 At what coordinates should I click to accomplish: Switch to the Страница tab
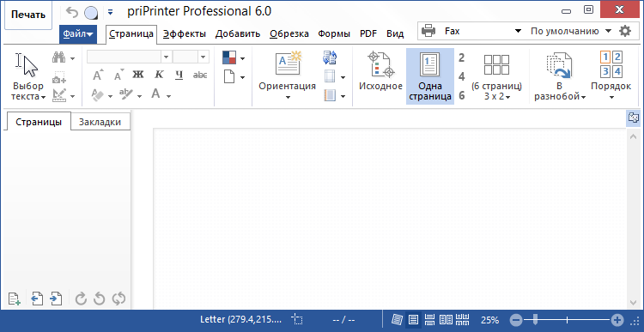(x=131, y=34)
